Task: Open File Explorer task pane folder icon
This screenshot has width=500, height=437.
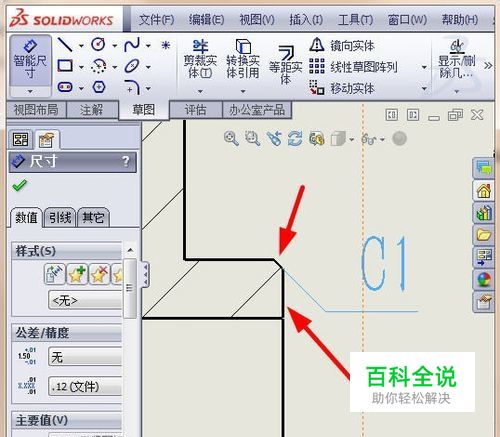Action: [484, 235]
